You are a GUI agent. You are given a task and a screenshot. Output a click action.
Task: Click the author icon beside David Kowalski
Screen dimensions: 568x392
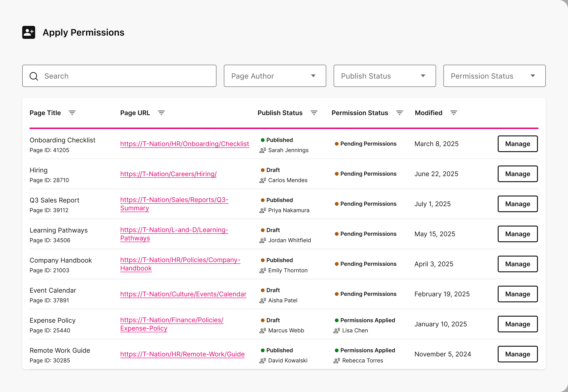(262, 361)
